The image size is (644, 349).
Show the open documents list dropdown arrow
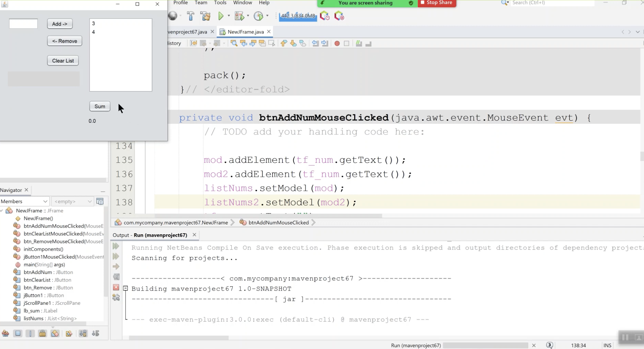coord(638,32)
